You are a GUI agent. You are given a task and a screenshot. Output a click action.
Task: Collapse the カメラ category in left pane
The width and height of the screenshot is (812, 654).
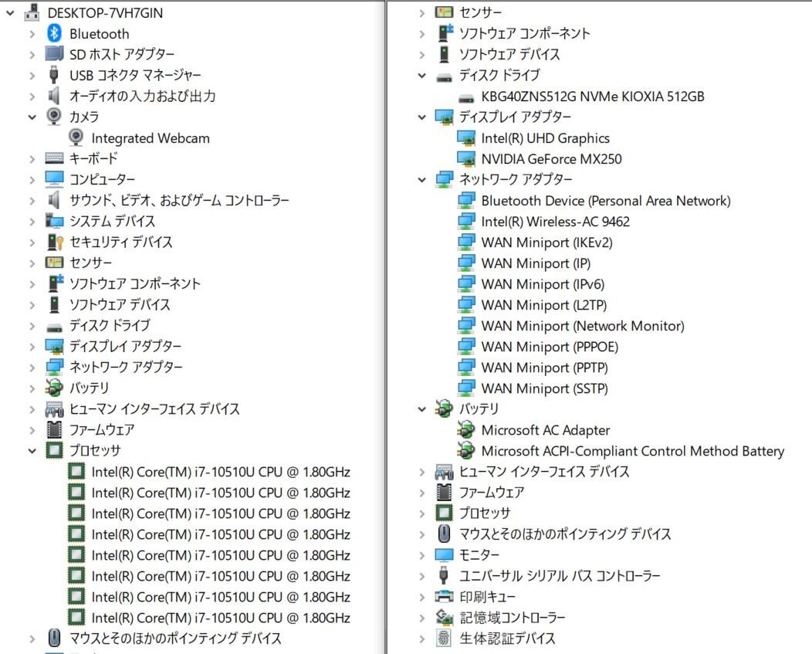tap(32, 117)
